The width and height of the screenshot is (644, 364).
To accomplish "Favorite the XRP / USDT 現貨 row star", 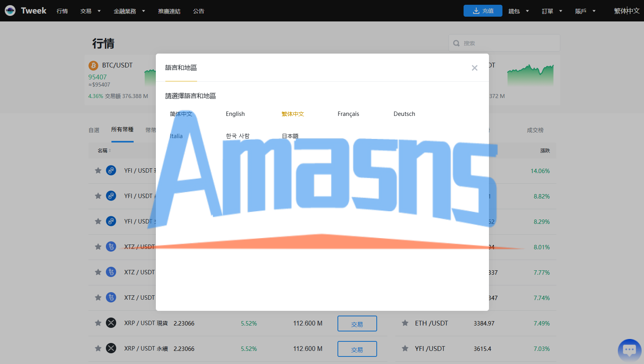I will (x=98, y=323).
